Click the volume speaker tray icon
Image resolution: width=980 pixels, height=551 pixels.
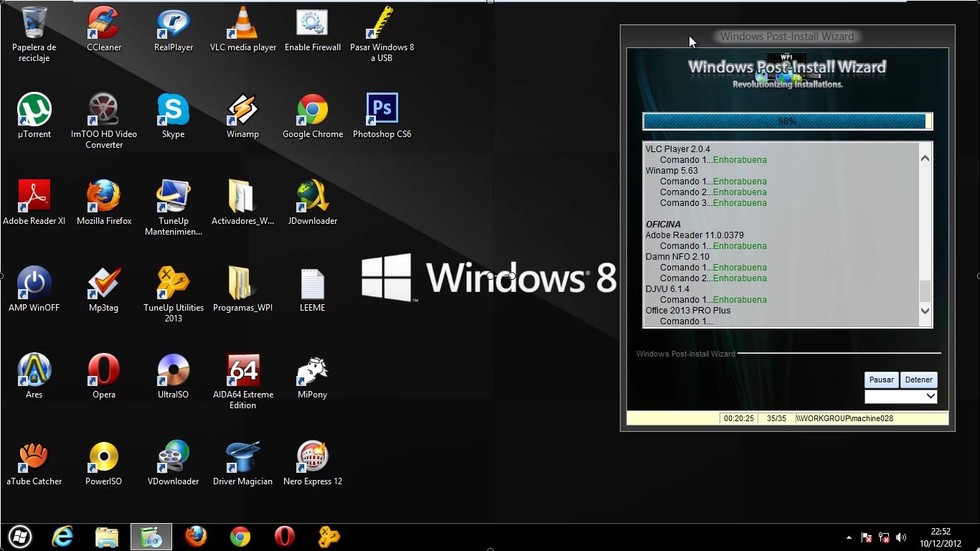point(901,537)
